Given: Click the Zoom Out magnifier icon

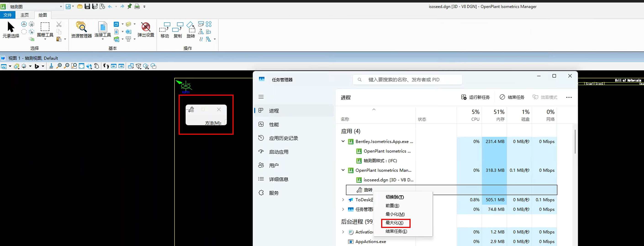Looking at the screenshot, I should tap(66, 66).
